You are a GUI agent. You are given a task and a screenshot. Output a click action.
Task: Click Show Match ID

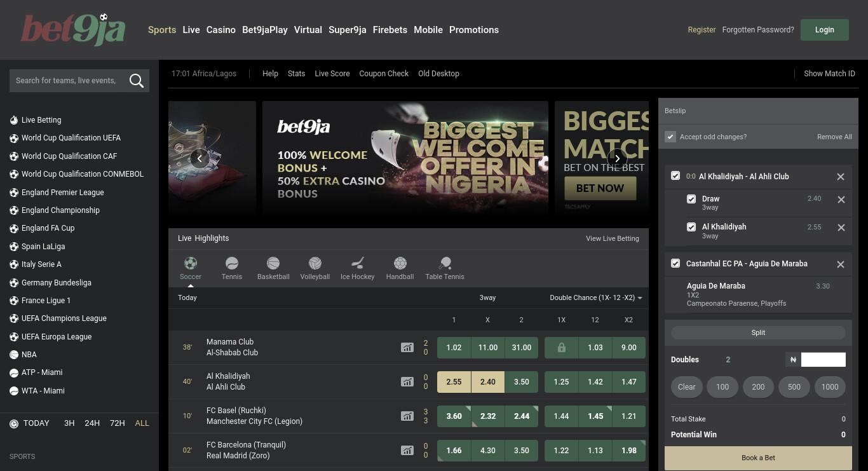pos(829,74)
